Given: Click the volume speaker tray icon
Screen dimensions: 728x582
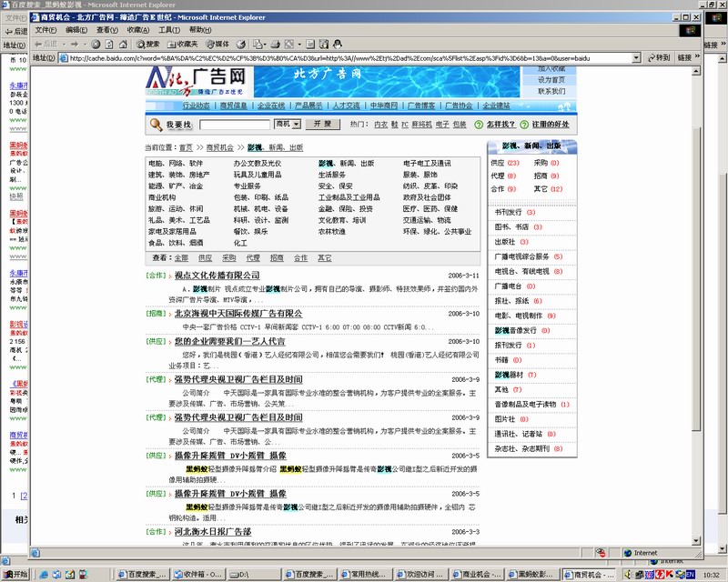Looking at the screenshot, I should coord(628,575).
